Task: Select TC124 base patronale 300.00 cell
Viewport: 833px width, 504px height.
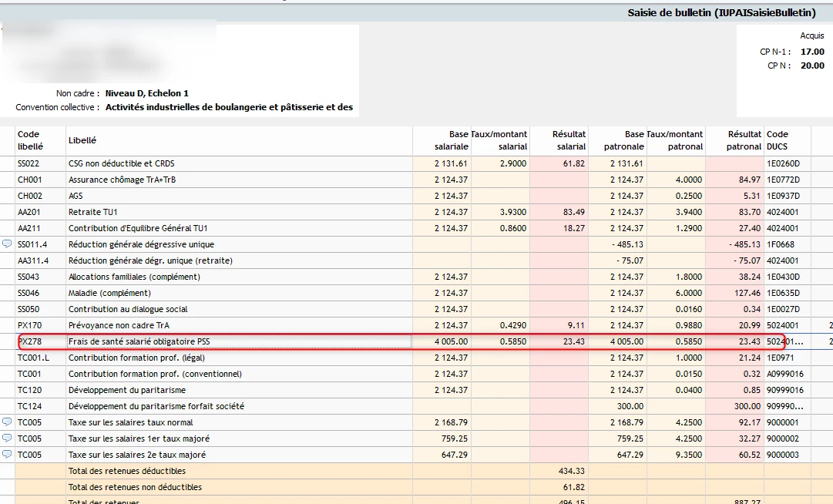Action: pos(628,406)
